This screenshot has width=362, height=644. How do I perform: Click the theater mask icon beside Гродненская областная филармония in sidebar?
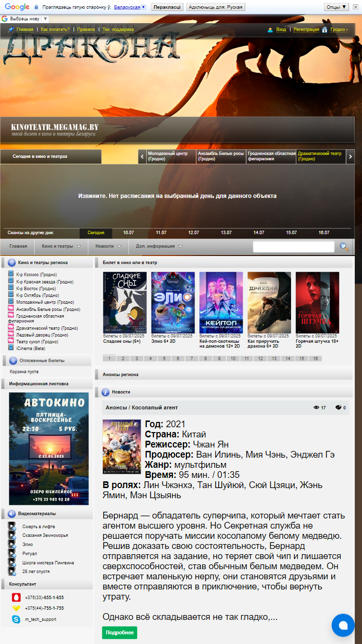click(x=12, y=316)
